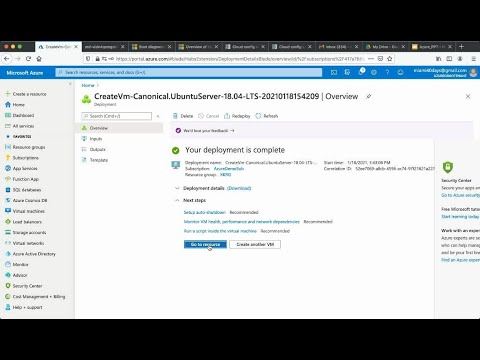Open Cloud Shell icon in Azure header
Image resolution: width=480 pixels, height=360 pixels.
coord(334,72)
